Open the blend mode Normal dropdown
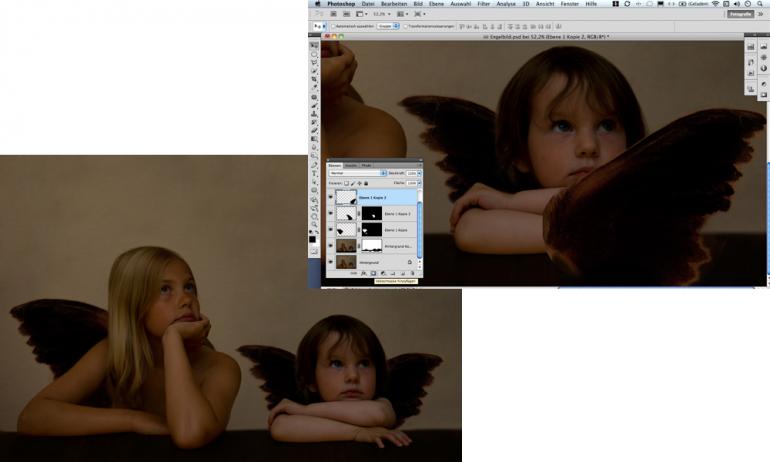 coord(358,173)
